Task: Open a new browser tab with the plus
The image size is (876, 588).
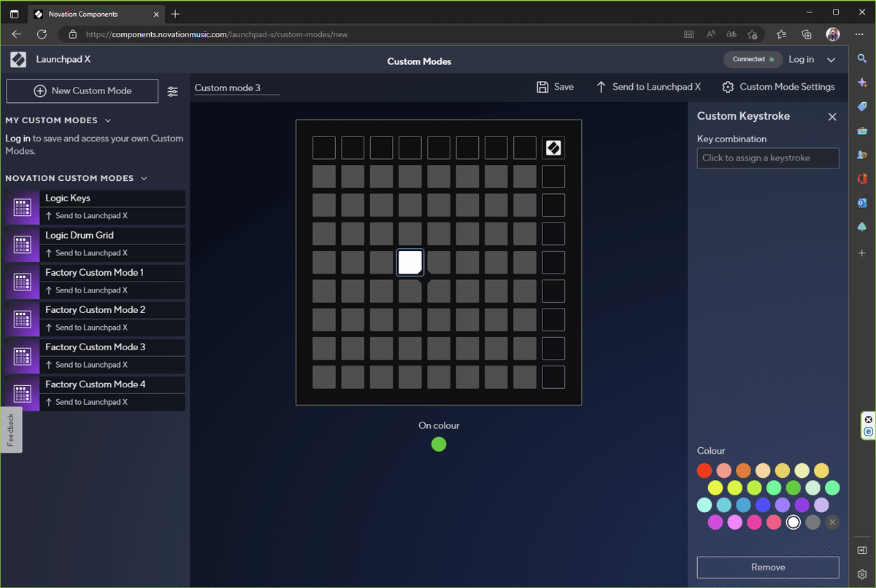Action: pyautogui.click(x=175, y=14)
